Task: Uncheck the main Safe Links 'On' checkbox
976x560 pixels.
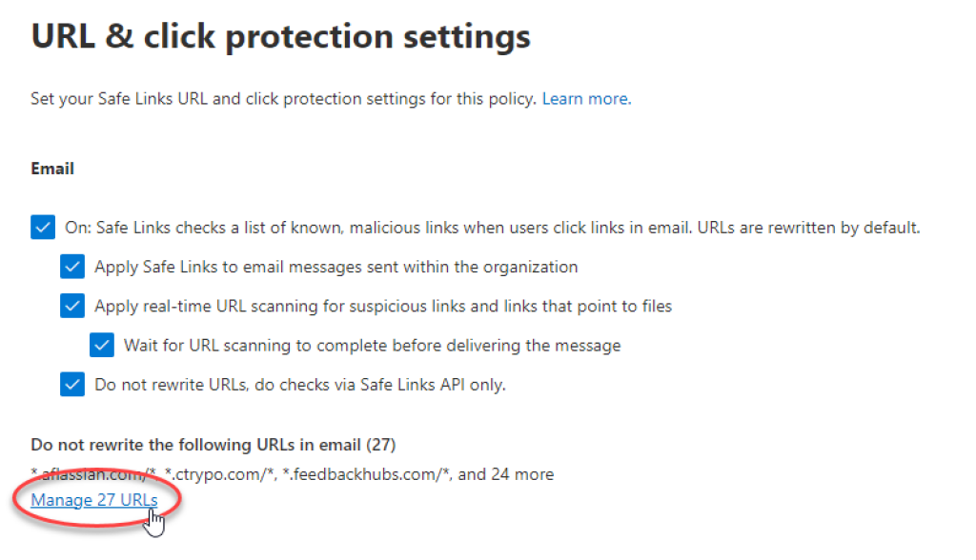Action: click(x=43, y=229)
